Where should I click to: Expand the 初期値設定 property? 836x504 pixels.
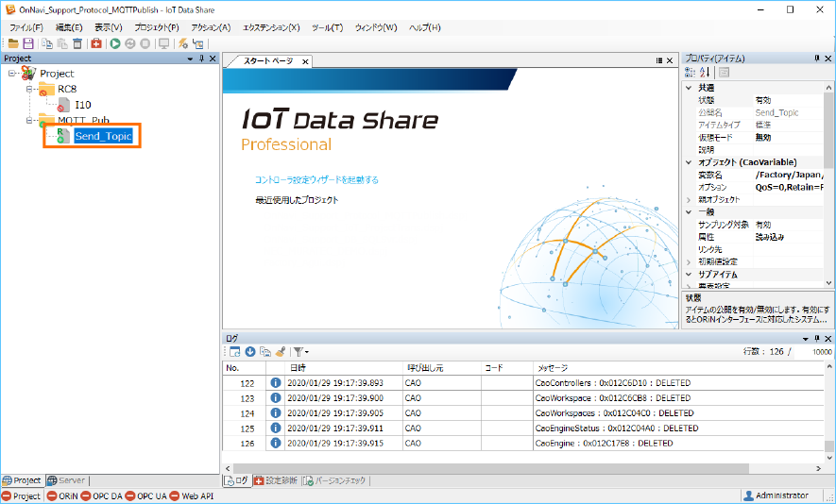689,262
